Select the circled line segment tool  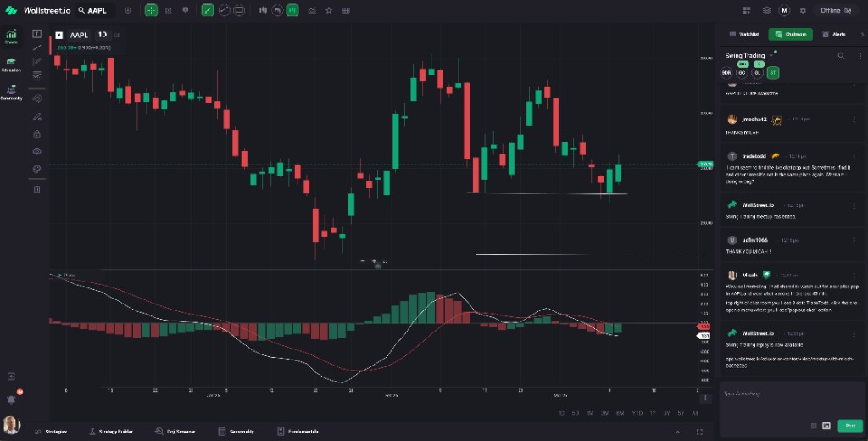coord(224,10)
